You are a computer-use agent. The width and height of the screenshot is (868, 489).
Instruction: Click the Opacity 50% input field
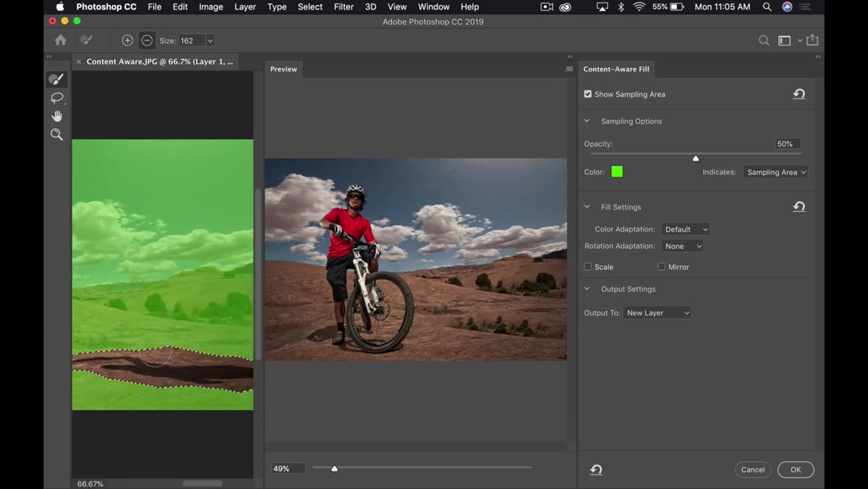point(788,144)
